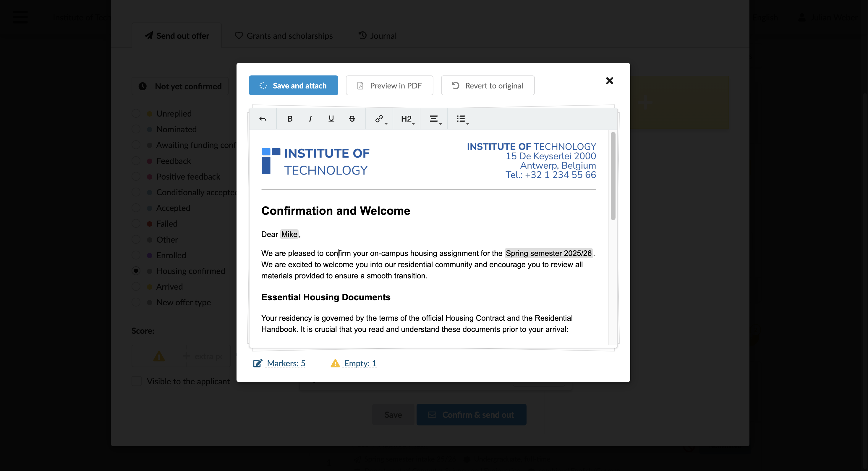Viewport: 868px width, 471px height.
Task: Toggle strikethrough formatting
Action: (x=352, y=119)
